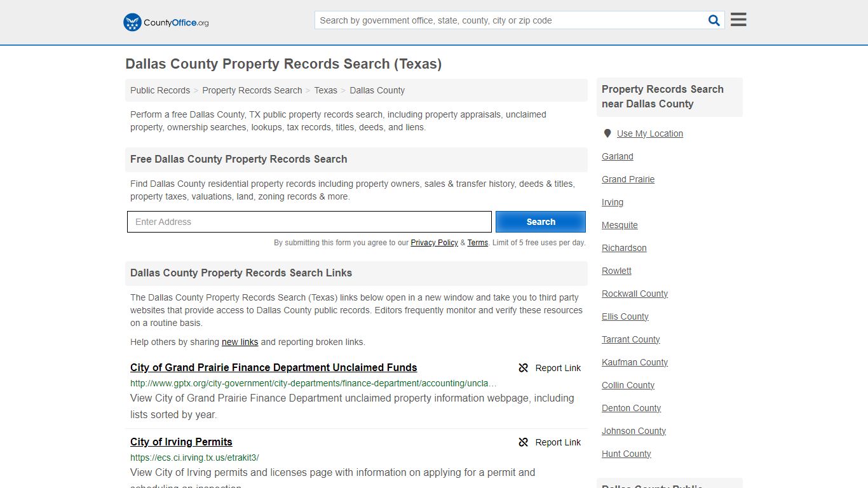Open the ecs.ci.irving.tx.us etrakit3 URL

point(194,457)
